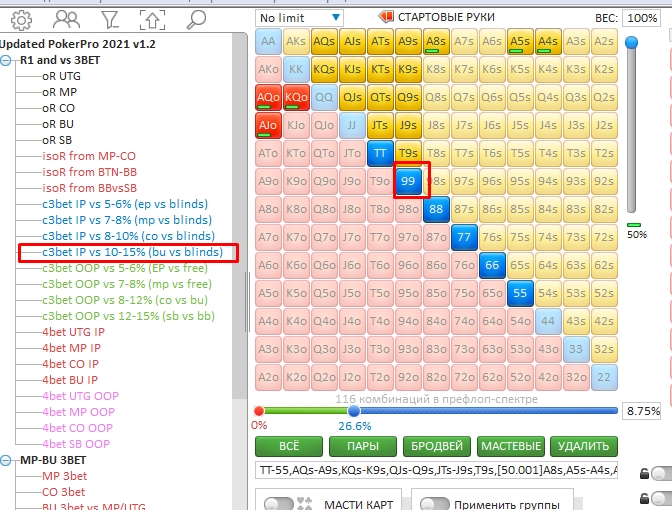Click the red handle at 0% on range slider
The image size is (672, 510).
[x=259, y=411]
